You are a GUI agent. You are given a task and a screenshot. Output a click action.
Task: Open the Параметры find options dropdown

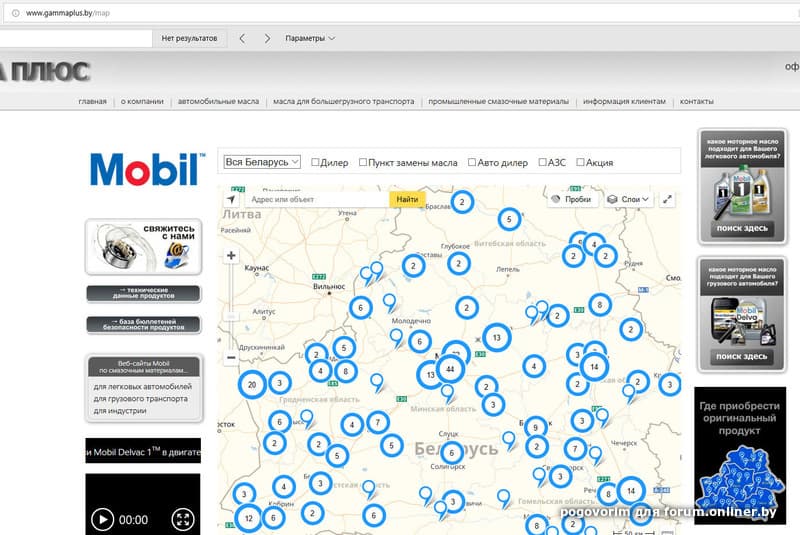click(310, 38)
